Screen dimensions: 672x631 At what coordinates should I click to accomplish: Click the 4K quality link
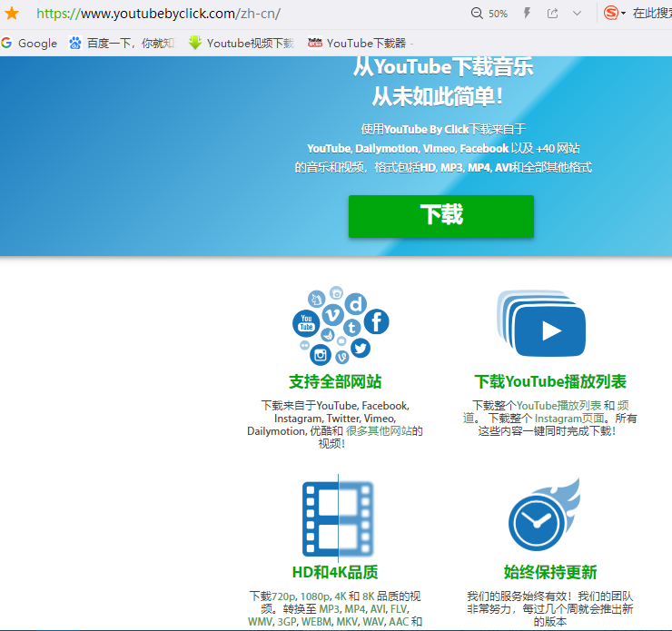tap(340, 596)
